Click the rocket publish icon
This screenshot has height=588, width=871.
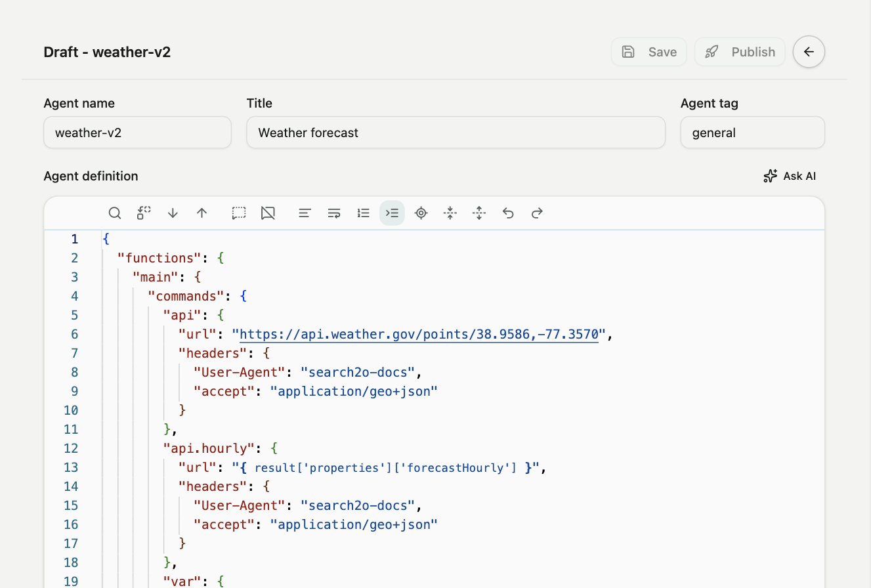click(712, 52)
